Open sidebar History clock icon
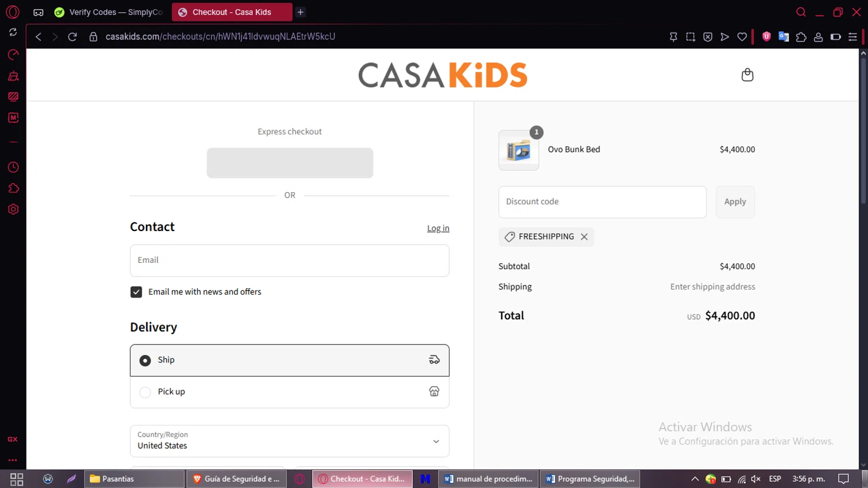Viewport: 868px width, 488px height. tap(13, 167)
